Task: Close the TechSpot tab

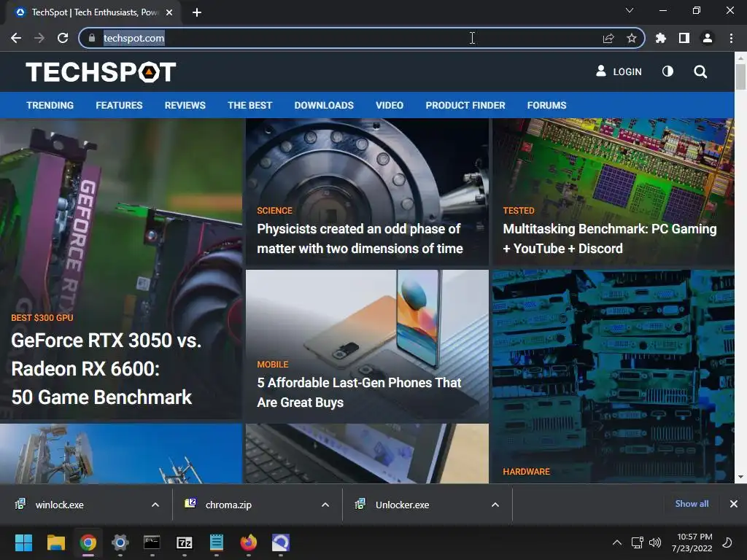Action: coord(169,12)
